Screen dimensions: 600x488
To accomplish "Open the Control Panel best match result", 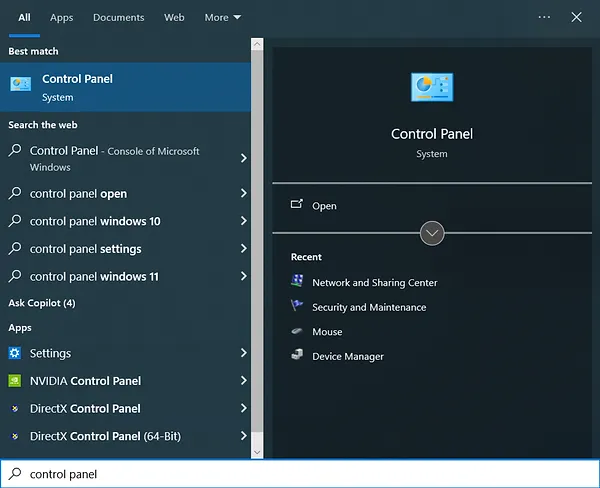I will tap(126, 87).
